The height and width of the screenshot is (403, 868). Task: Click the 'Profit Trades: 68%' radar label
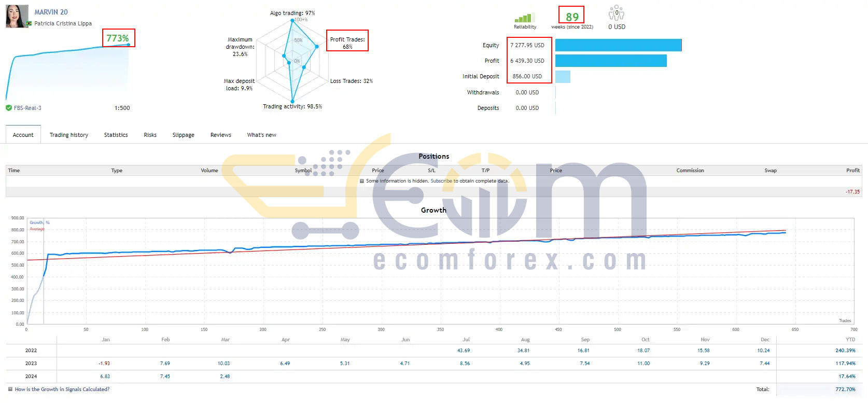(x=347, y=43)
